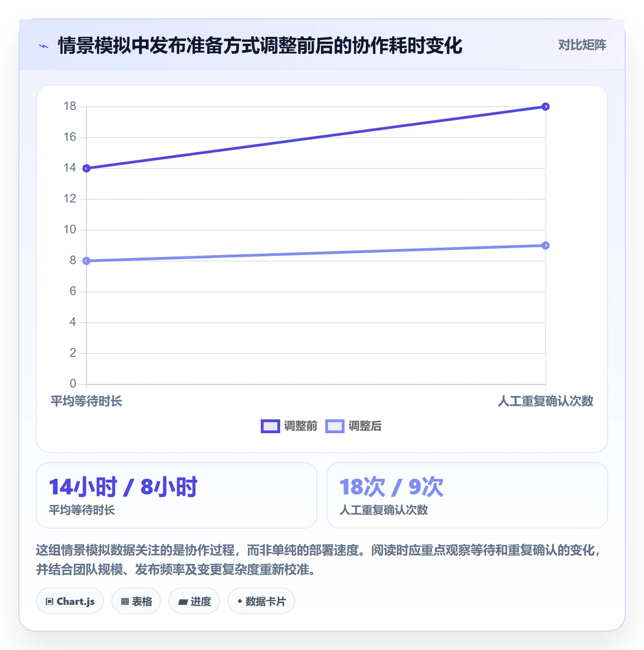Click the 平均等待时长 caption under 14小时
This screenshot has width=644, height=650.
point(82,510)
